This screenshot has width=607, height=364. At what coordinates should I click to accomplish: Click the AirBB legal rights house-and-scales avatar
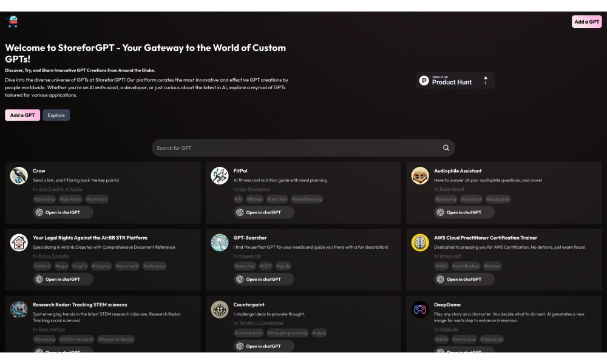[x=19, y=243]
